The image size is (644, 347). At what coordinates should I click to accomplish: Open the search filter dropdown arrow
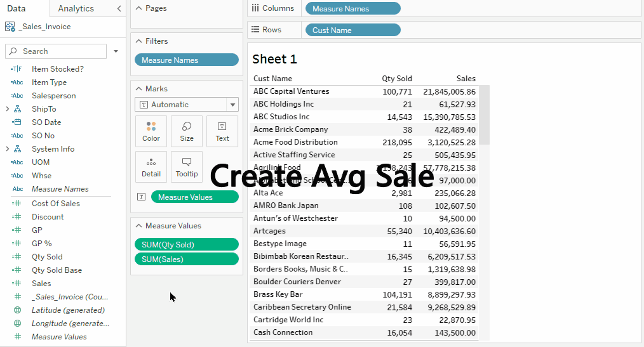tap(116, 51)
